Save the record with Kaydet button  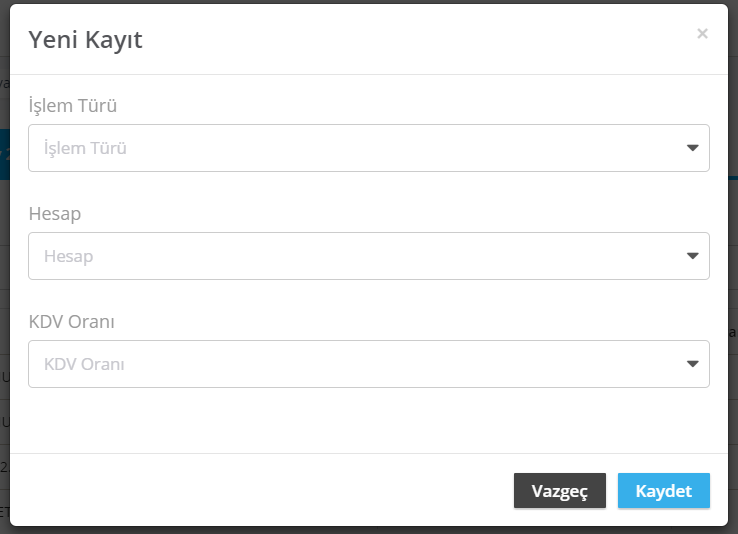(x=664, y=491)
